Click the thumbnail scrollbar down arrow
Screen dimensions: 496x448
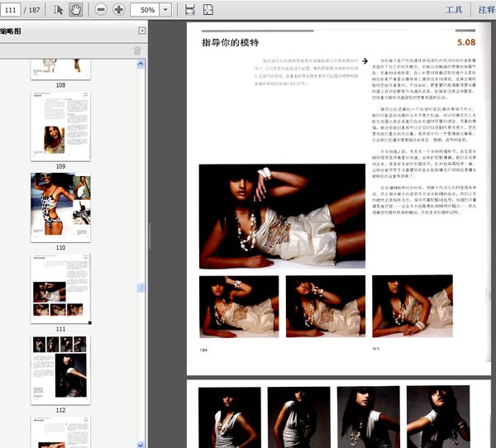click(x=141, y=444)
